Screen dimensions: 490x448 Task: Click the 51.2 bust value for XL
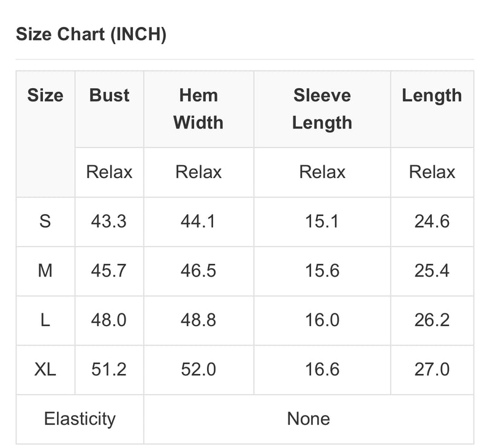point(109,369)
